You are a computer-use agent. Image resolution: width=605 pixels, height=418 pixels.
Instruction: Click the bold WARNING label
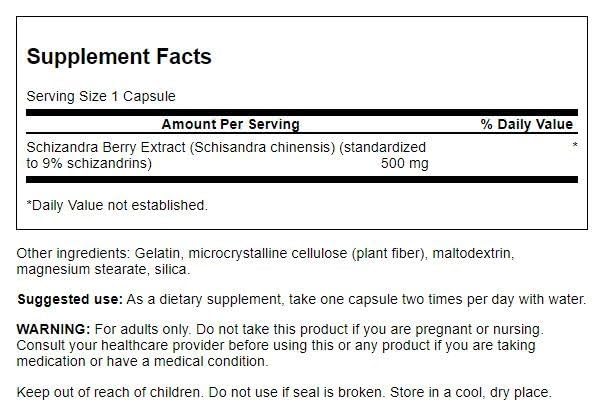tap(54, 328)
